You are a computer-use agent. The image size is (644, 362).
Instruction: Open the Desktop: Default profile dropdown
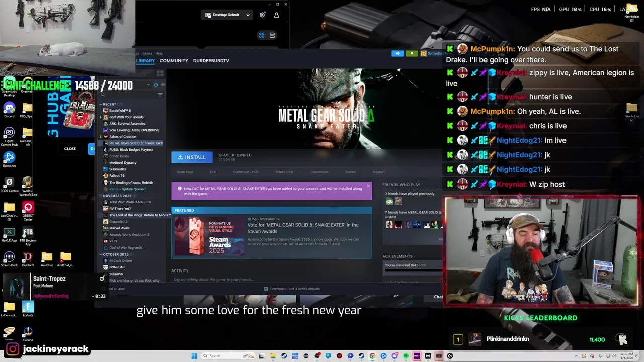click(227, 15)
